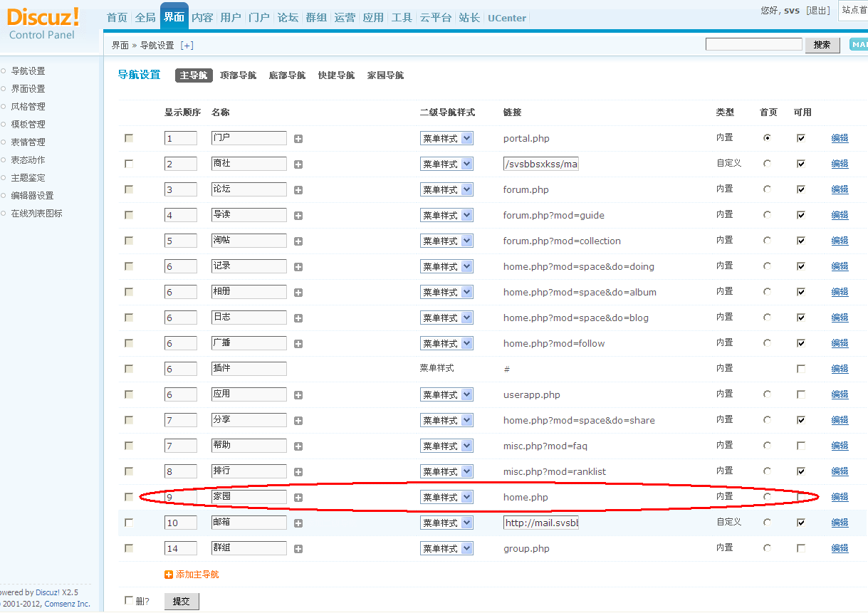Click the 邮箱 link URL input field
Image resolution: width=868 pixels, height=613 pixels.
pos(540,523)
